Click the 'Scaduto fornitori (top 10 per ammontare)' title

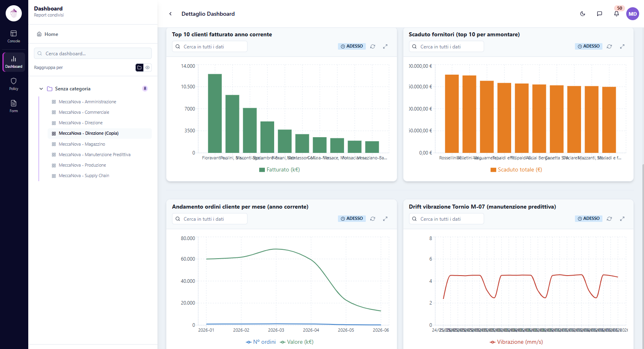point(464,34)
